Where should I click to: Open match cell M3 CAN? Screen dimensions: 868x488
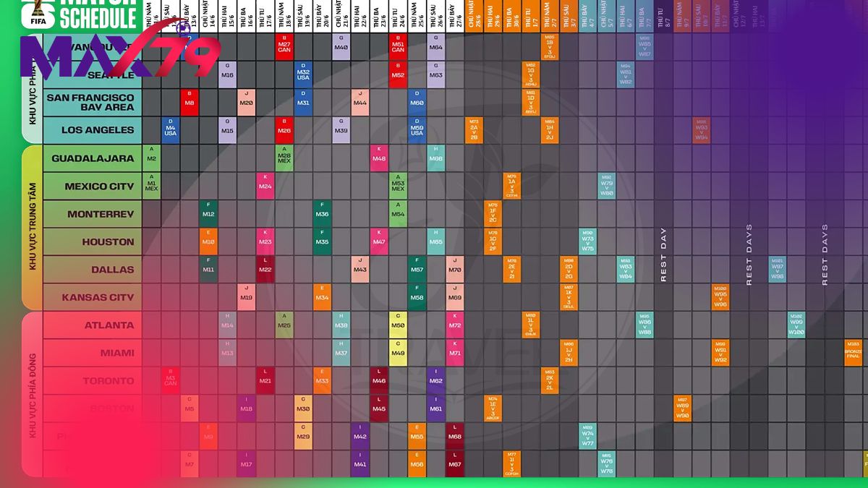(x=171, y=381)
